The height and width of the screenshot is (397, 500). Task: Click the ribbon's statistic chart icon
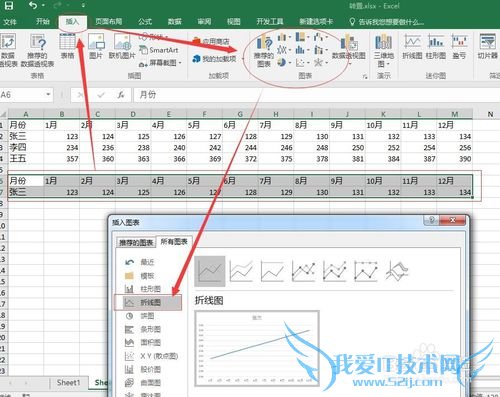(x=300, y=50)
